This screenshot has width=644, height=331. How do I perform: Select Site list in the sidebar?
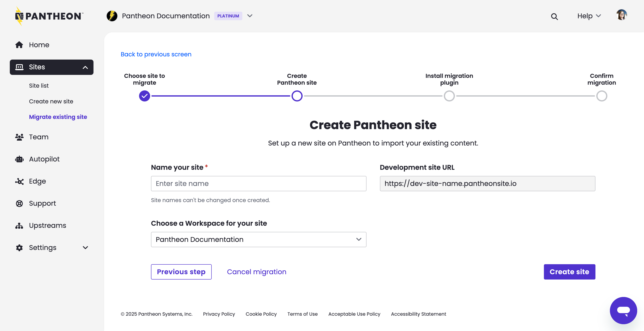(39, 86)
